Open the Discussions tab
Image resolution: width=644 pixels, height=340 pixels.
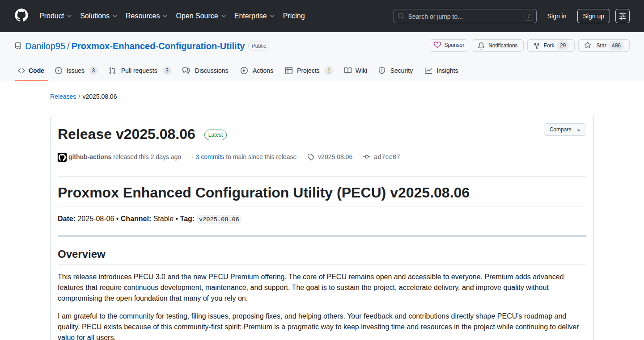205,71
